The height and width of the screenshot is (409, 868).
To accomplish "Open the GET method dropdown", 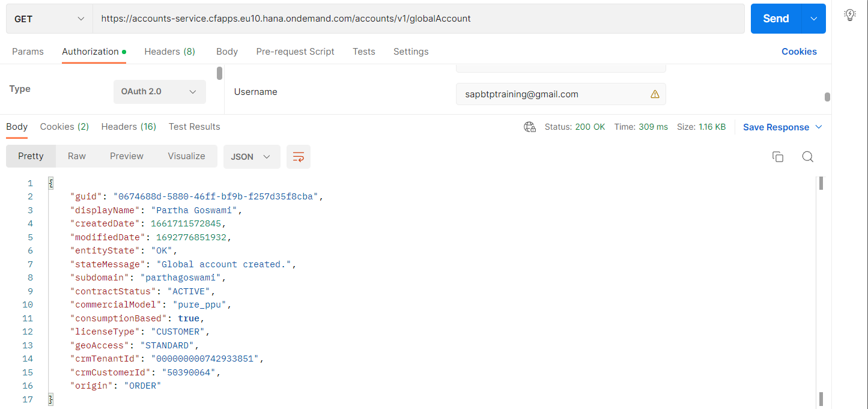I will (x=49, y=19).
